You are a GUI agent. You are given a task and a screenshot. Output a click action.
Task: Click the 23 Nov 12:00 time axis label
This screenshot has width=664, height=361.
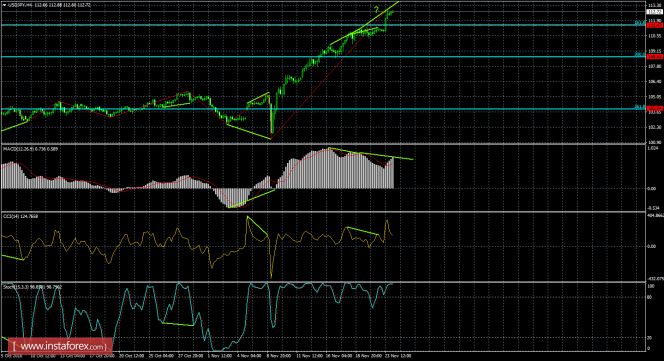pyautogui.click(x=398, y=356)
